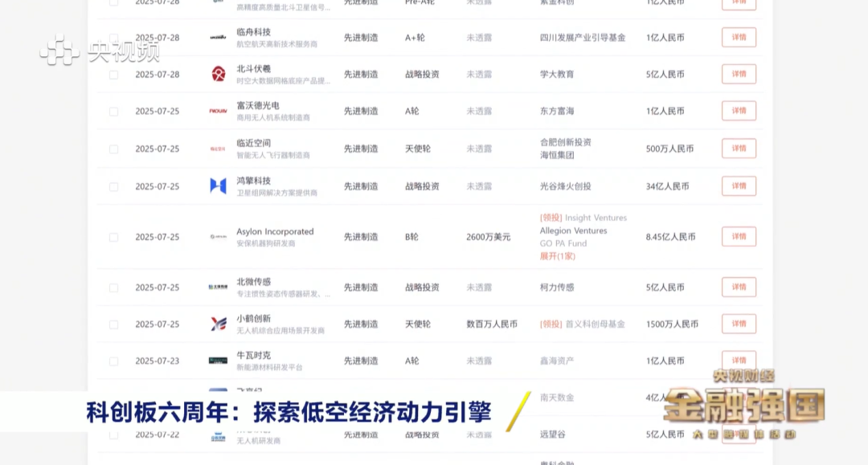868x465 pixels.
Task: Click the Asylon Incorporated logo icon
Action: click(x=218, y=237)
